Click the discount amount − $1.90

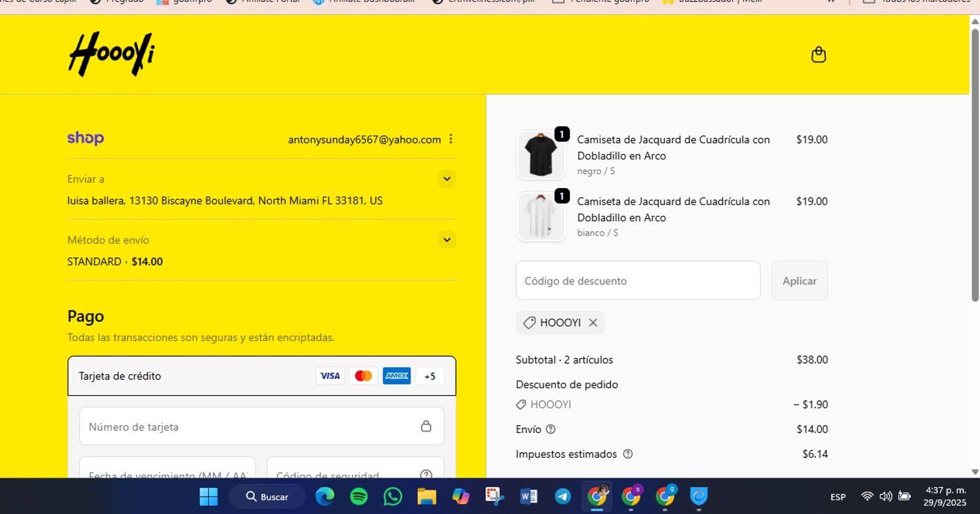pyautogui.click(x=811, y=404)
